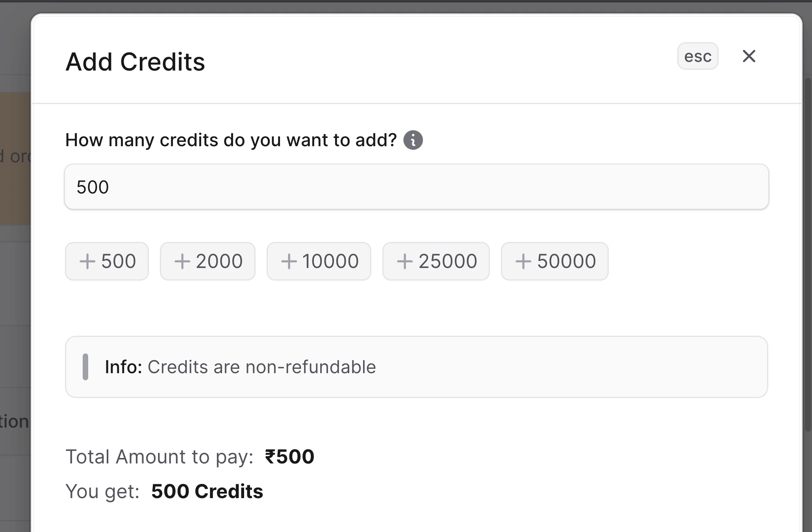Select the credits amount input field
This screenshot has height=532, width=812.
[x=416, y=187]
